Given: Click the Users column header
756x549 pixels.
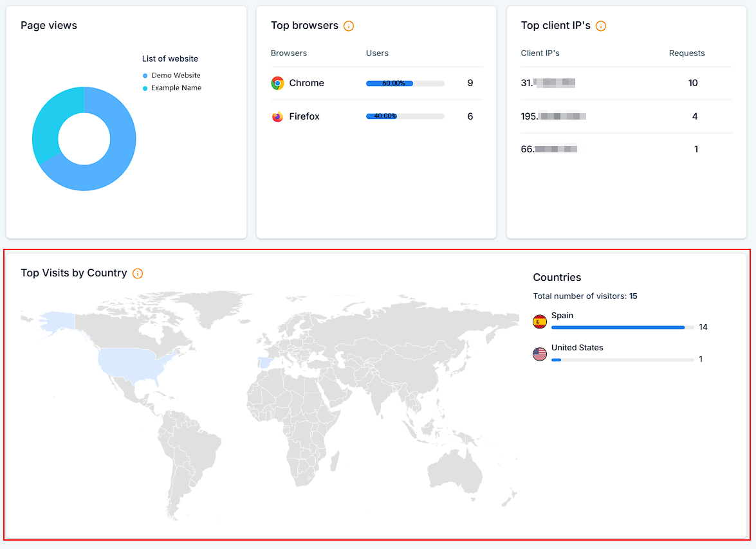Looking at the screenshot, I should (377, 53).
